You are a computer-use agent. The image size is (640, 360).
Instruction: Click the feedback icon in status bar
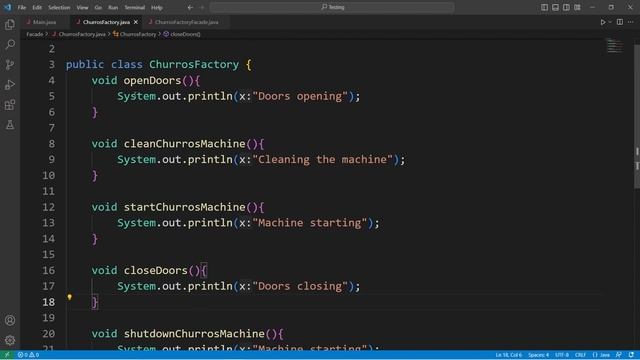619,355
